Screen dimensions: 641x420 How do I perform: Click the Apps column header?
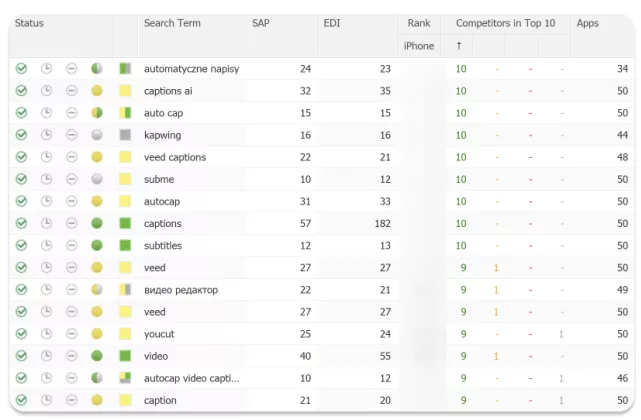pos(587,23)
